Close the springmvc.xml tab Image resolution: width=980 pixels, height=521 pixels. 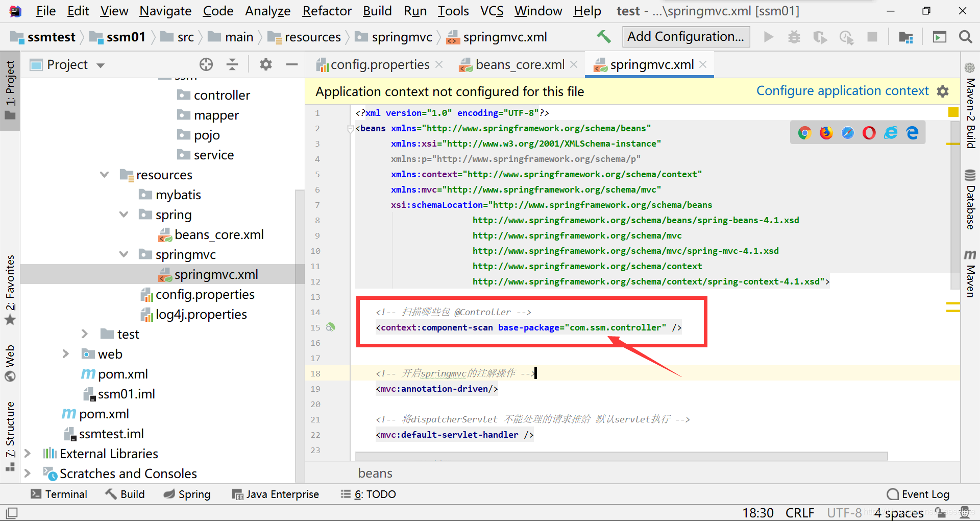703,64
